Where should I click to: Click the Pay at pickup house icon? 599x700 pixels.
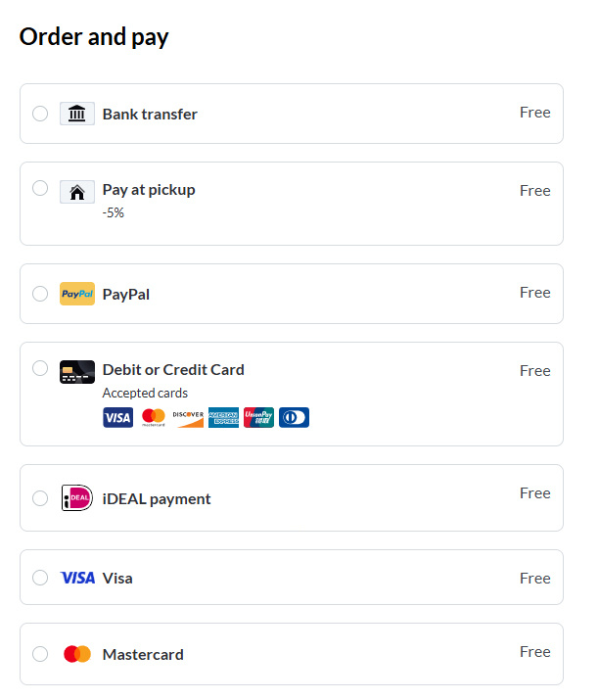point(77,192)
